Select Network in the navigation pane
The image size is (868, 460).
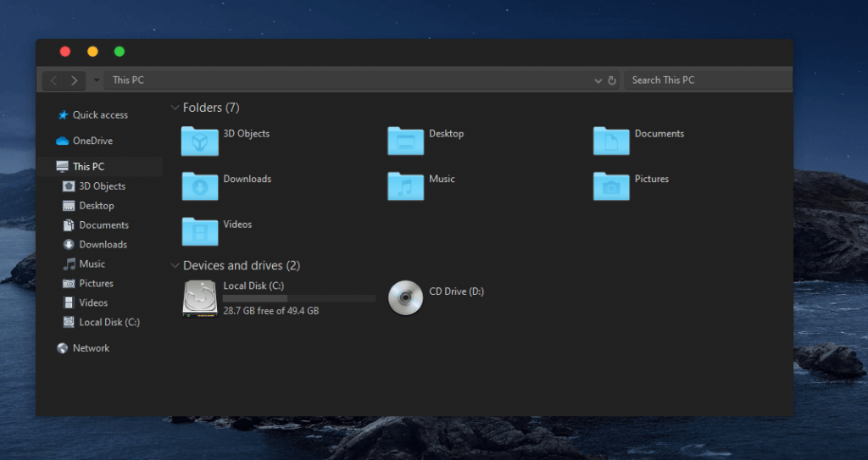click(x=91, y=348)
